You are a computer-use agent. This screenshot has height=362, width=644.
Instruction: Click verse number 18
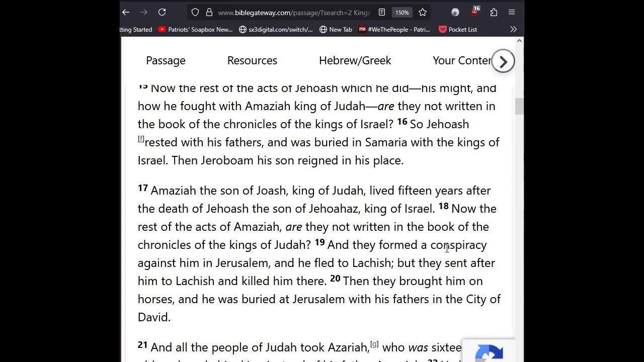click(x=443, y=206)
